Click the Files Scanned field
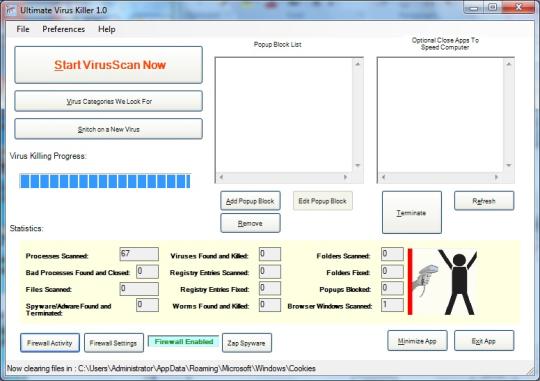This screenshot has height=381, width=540. click(139, 289)
